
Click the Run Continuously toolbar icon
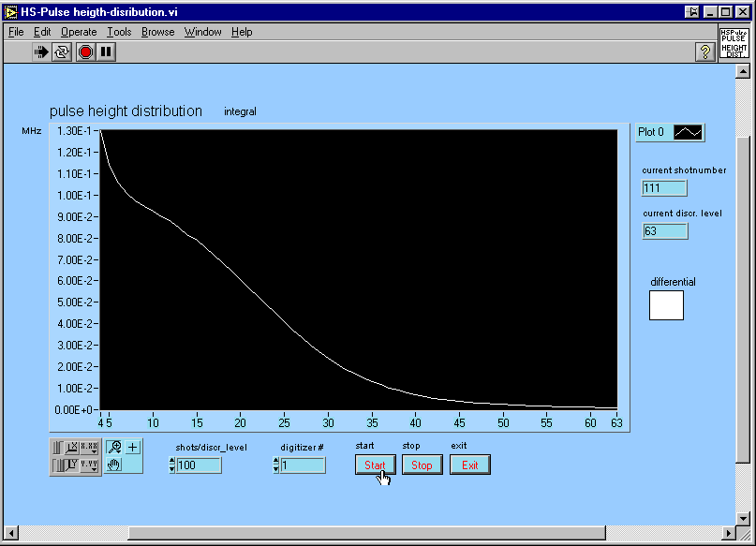[x=62, y=52]
